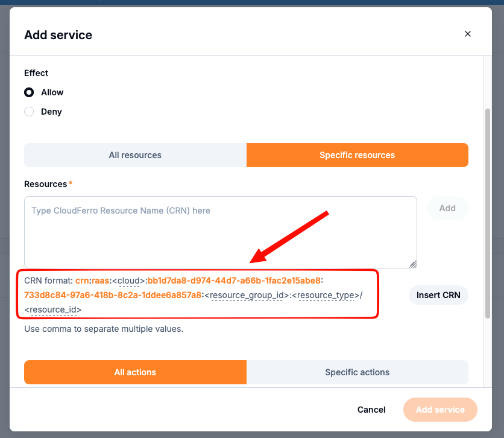
Task: Click the <resource_group_id> placeholder text
Action: [x=247, y=295]
